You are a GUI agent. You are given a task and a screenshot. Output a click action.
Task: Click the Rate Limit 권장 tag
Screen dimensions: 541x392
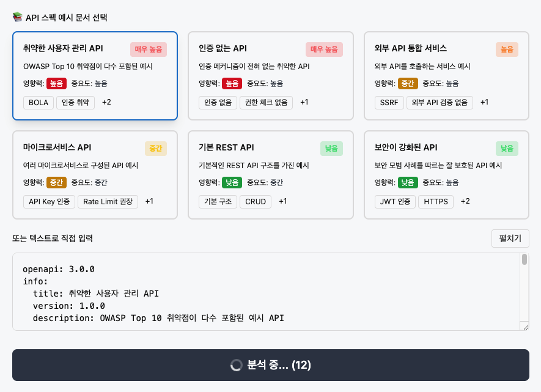pyautogui.click(x=108, y=201)
